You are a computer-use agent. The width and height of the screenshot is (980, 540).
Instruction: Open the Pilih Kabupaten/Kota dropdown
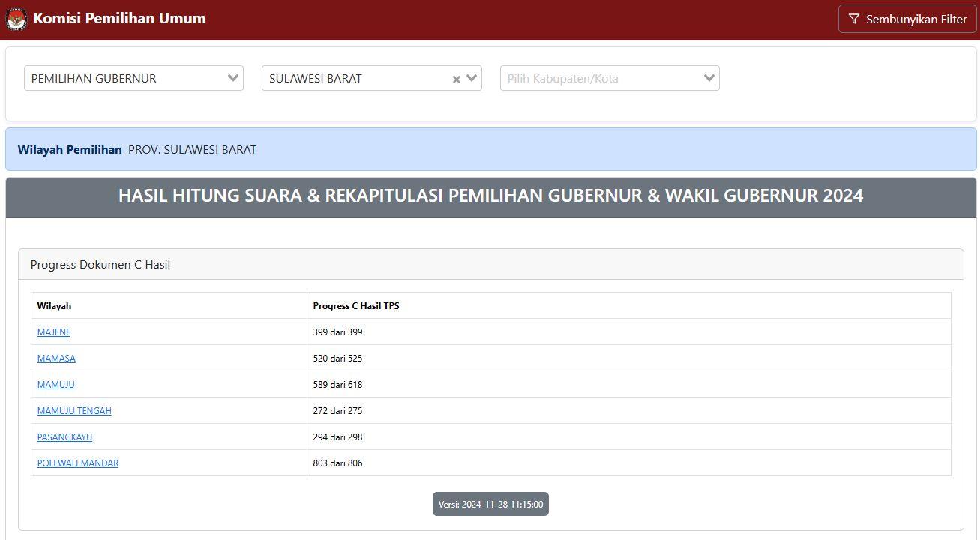click(600, 78)
